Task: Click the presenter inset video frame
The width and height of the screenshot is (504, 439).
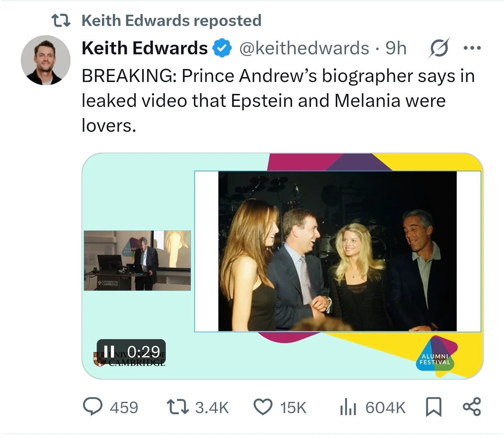Action: click(x=137, y=260)
